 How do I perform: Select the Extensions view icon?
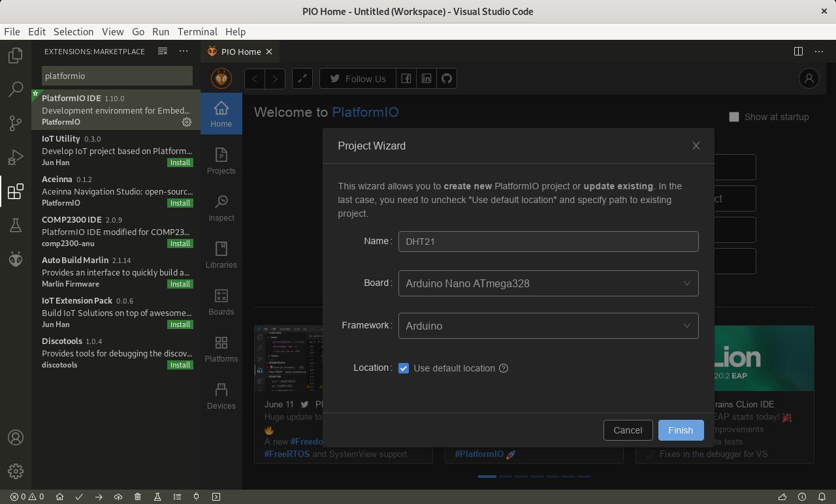tap(16, 191)
